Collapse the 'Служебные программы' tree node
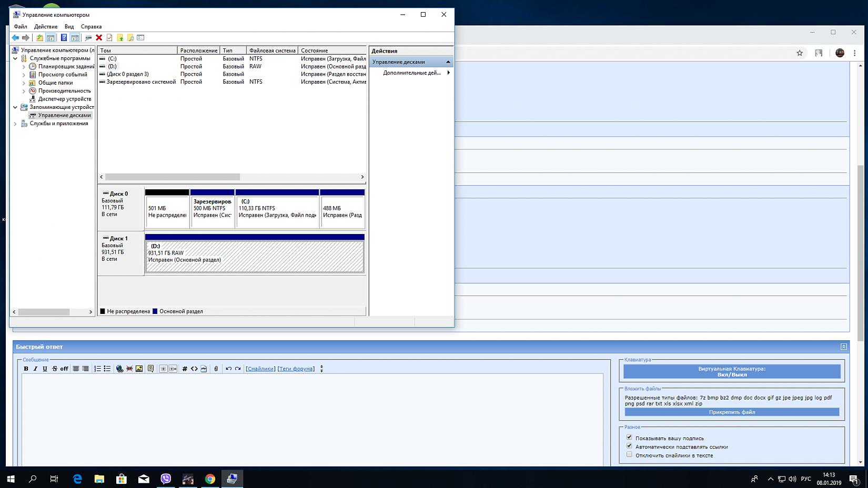 pyautogui.click(x=15, y=58)
